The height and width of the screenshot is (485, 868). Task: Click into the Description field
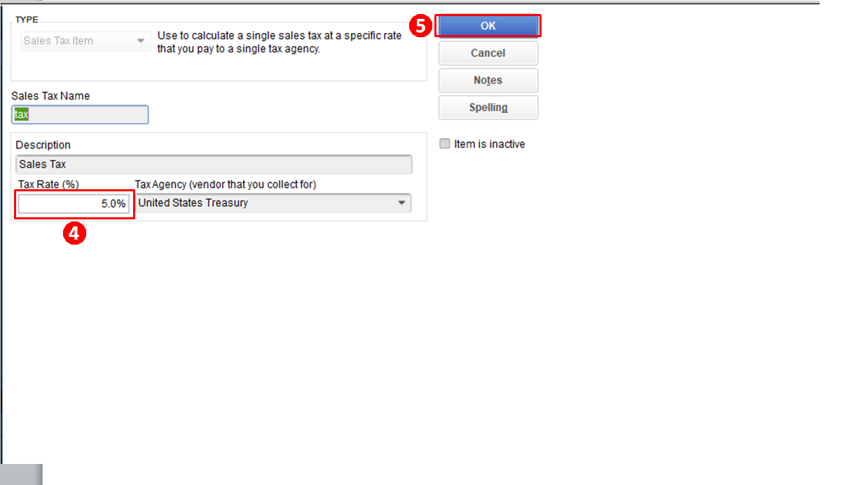[214, 165]
